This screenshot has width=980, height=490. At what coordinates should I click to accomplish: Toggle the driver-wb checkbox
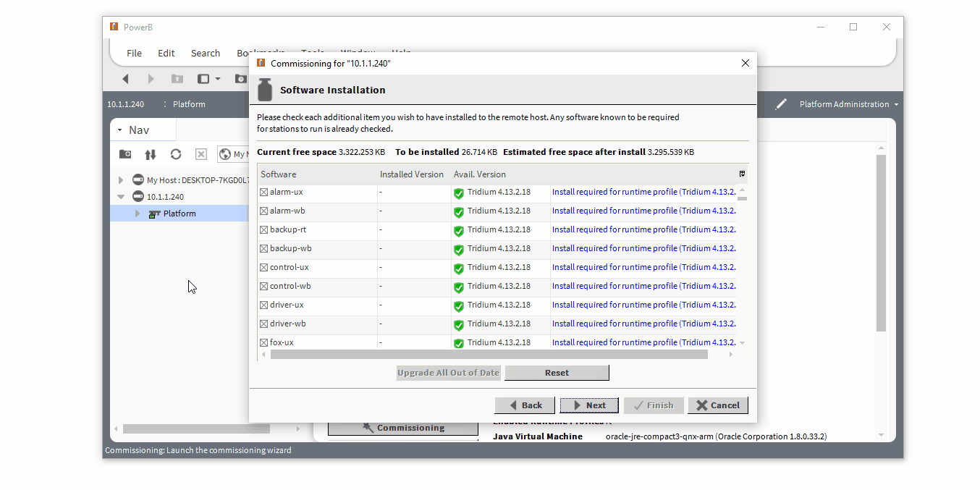tap(264, 324)
